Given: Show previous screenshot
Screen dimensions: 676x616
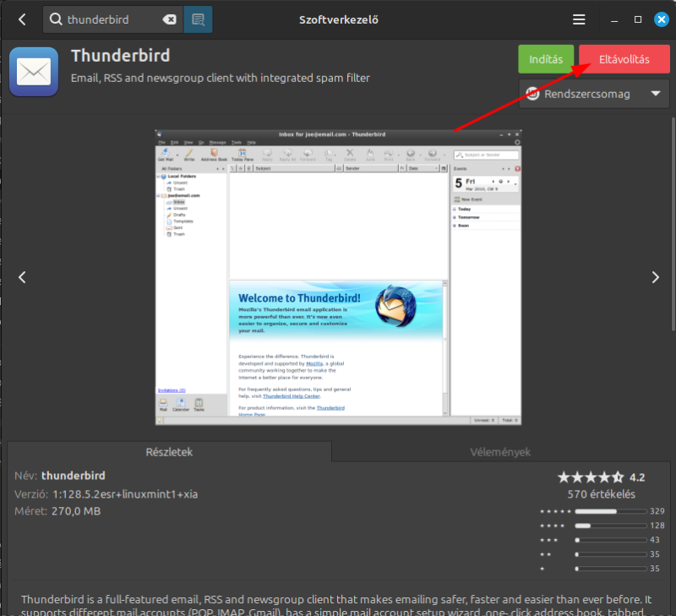Looking at the screenshot, I should (23, 277).
